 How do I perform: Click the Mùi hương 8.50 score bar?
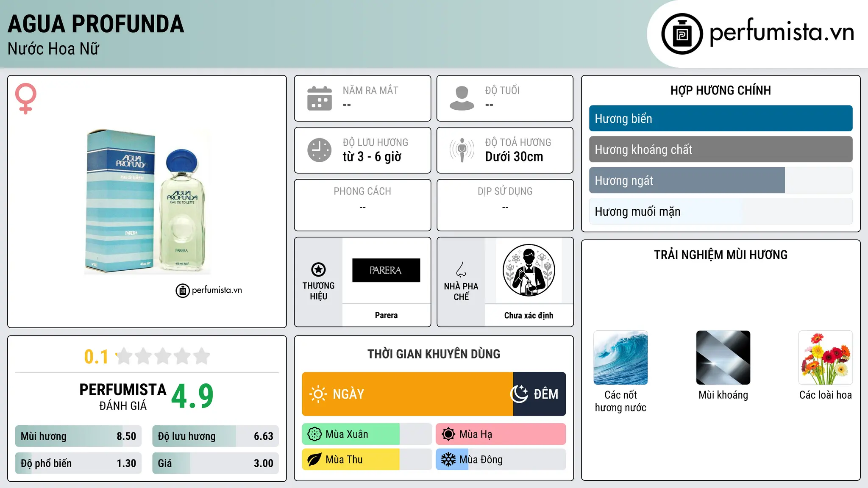78,436
